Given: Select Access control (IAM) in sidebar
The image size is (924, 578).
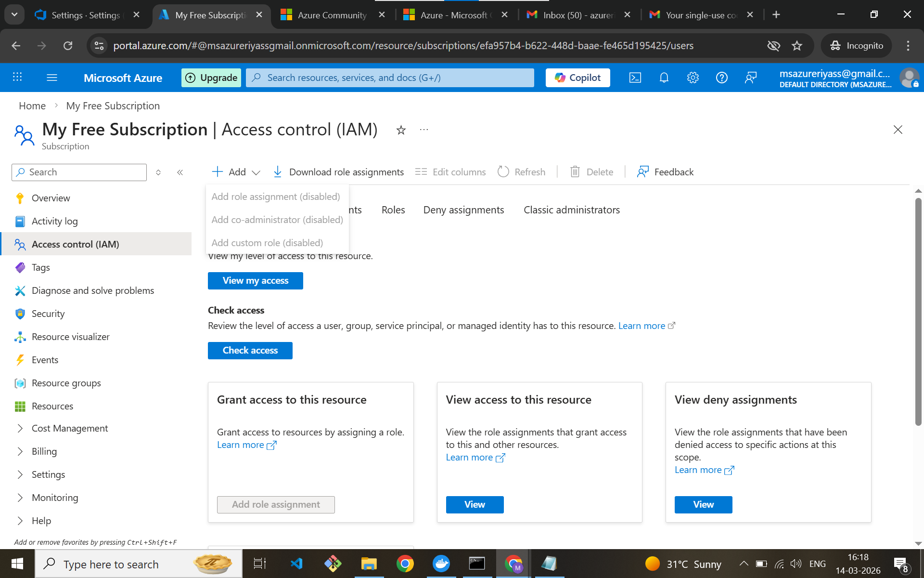Looking at the screenshot, I should [x=96, y=244].
